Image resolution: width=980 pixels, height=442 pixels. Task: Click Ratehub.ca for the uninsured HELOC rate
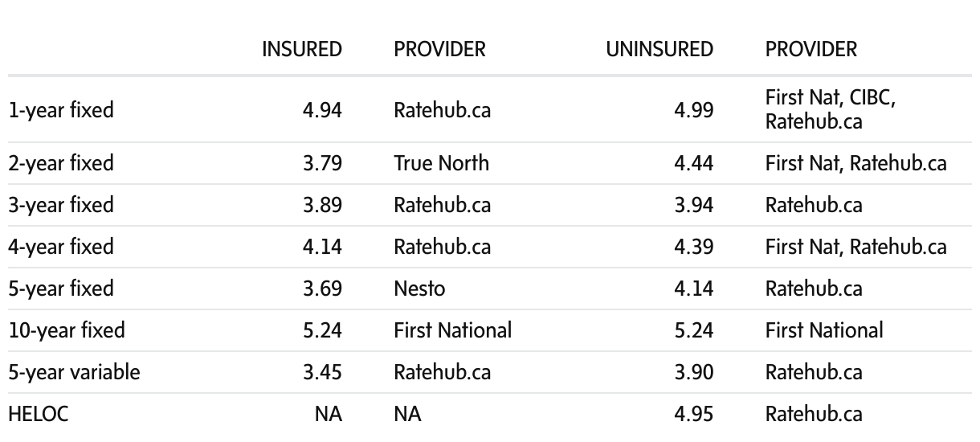click(x=814, y=414)
